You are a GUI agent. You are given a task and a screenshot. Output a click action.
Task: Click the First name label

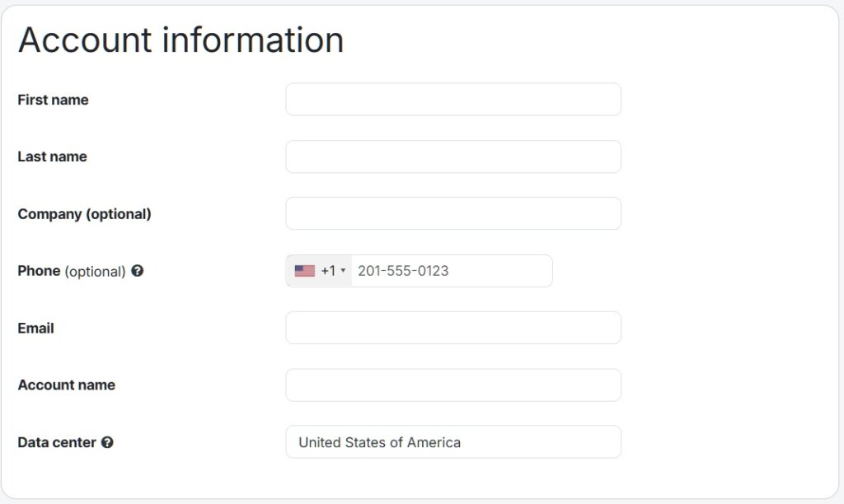tap(53, 100)
